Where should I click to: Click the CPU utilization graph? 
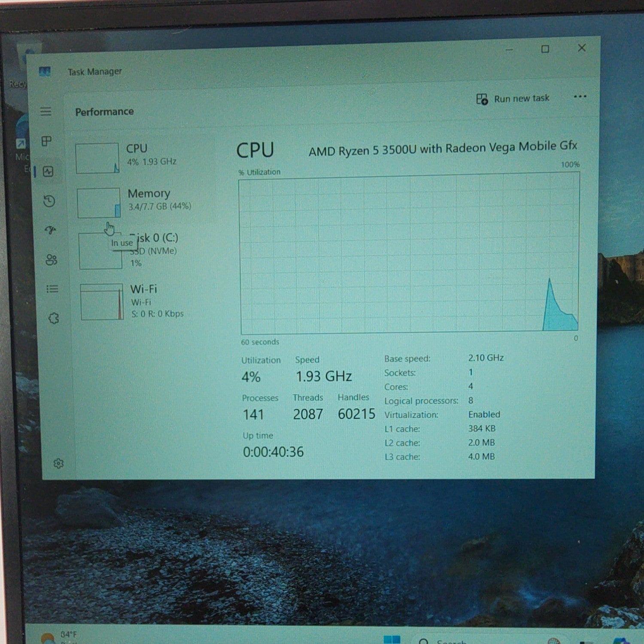click(x=409, y=253)
